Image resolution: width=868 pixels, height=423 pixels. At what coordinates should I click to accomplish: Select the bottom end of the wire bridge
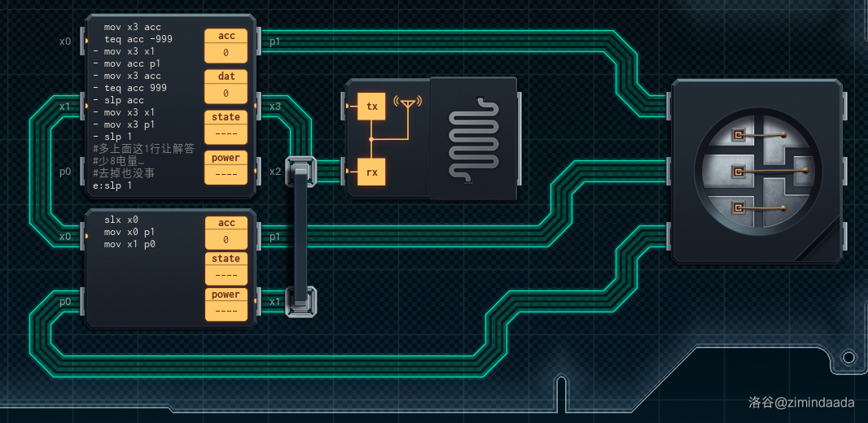coord(300,302)
